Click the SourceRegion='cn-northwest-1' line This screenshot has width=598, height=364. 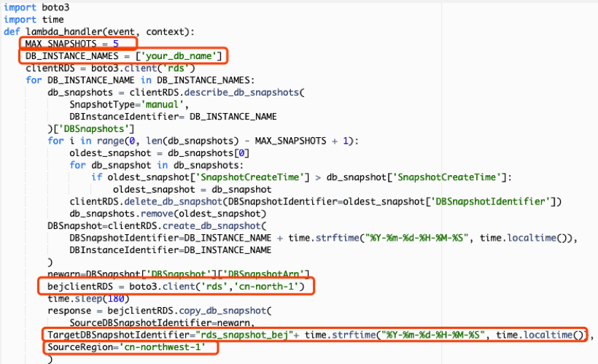[128, 347]
